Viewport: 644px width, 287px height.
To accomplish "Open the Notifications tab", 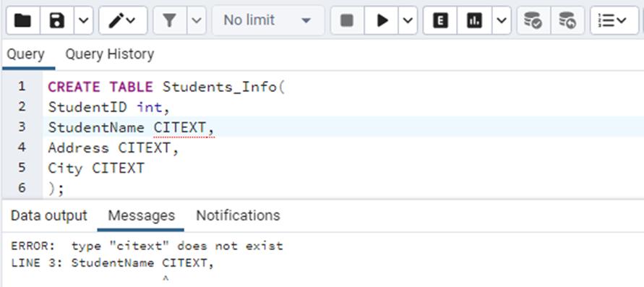I will [x=238, y=215].
